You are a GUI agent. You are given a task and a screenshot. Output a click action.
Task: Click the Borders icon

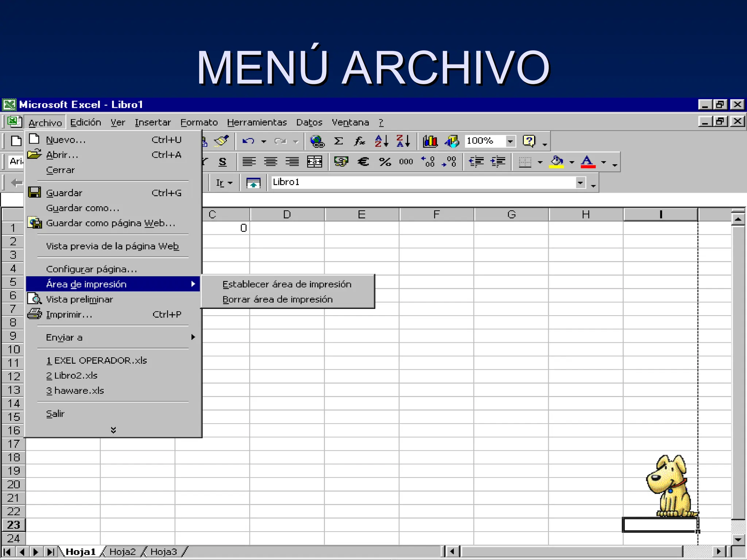click(525, 162)
